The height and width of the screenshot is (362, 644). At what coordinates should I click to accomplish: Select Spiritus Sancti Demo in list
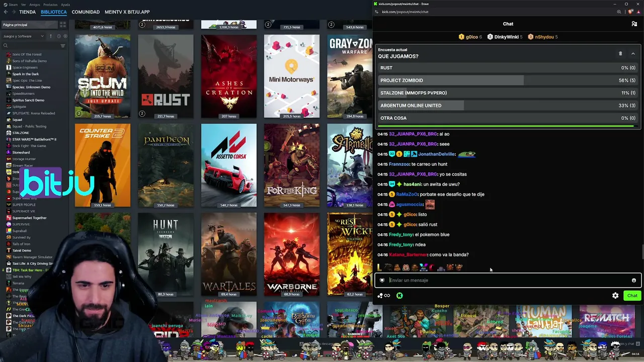pyautogui.click(x=28, y=100)
